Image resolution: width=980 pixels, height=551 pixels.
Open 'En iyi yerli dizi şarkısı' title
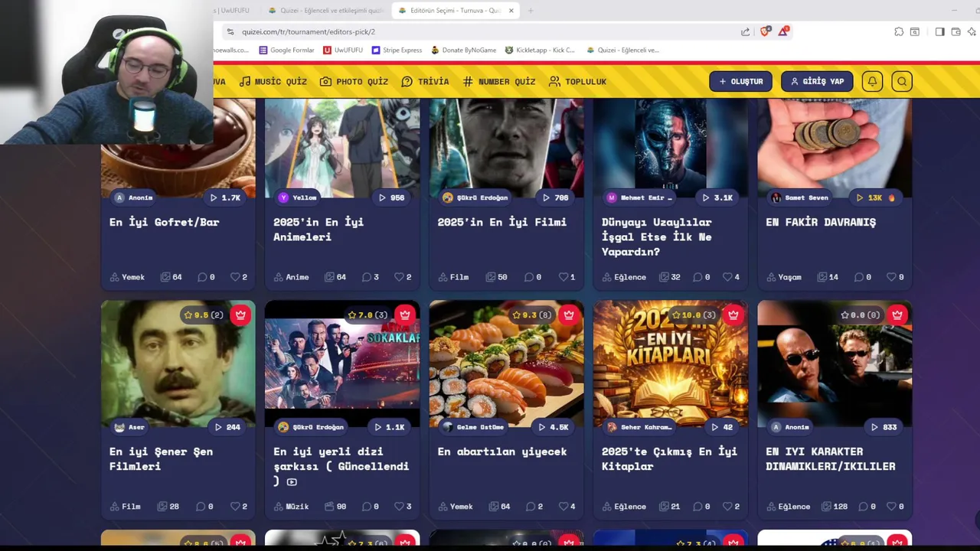click(341, 465)
